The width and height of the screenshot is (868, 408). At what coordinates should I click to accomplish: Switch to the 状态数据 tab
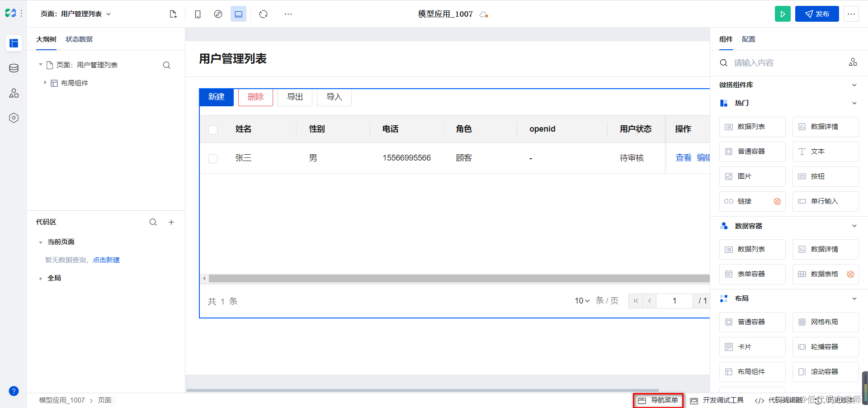pyautogui.click(x=79, y=39)
